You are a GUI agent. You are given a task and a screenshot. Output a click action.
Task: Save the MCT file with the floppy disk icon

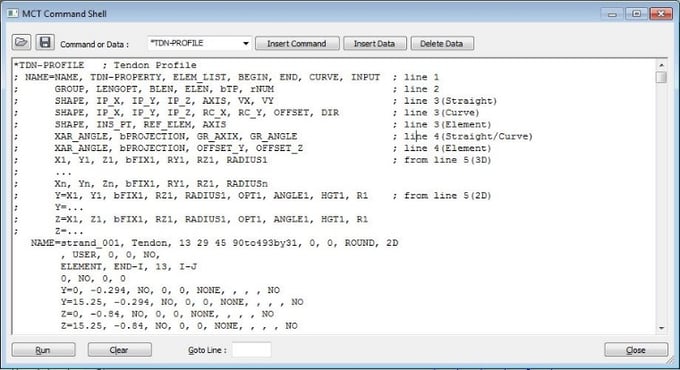pyautogui.click(x=45, y=43)
